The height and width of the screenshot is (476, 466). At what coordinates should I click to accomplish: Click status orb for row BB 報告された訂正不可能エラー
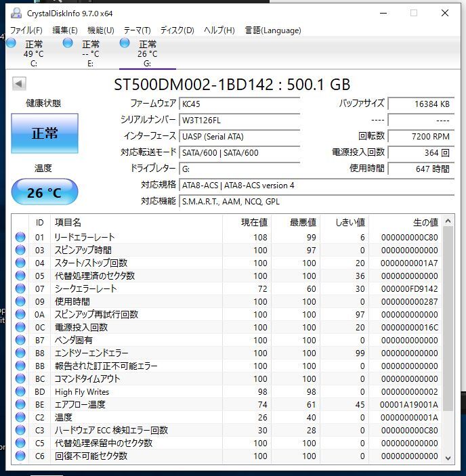tap(20, 366)
